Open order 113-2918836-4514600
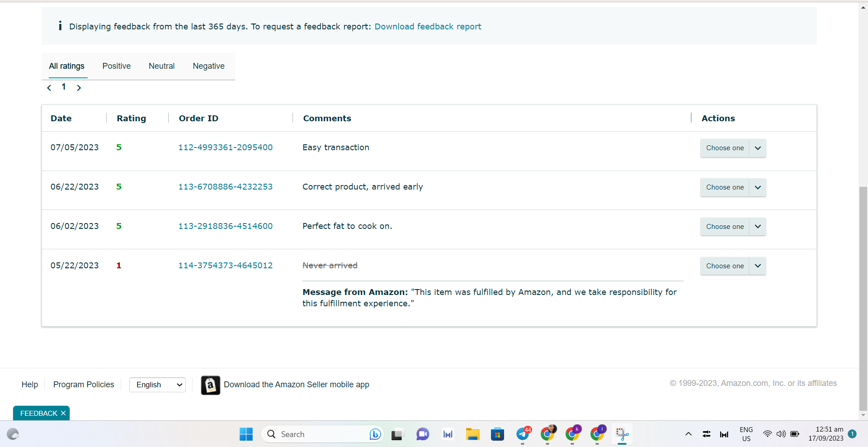The image size is (868, 447). [x=226, y=226]
